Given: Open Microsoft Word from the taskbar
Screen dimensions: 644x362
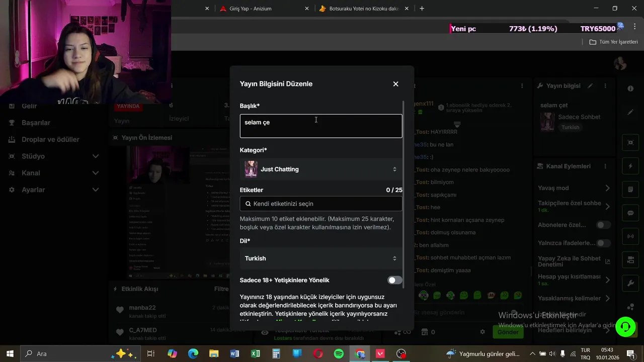Looking at the screenshot, I should pos(234,353).
